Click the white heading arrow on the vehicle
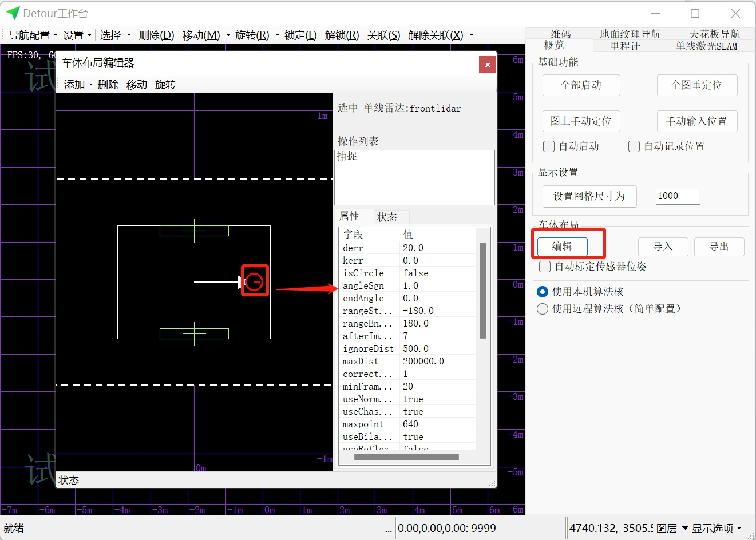The width and height of the screenshot is (756, 540). tap(216, 281)
